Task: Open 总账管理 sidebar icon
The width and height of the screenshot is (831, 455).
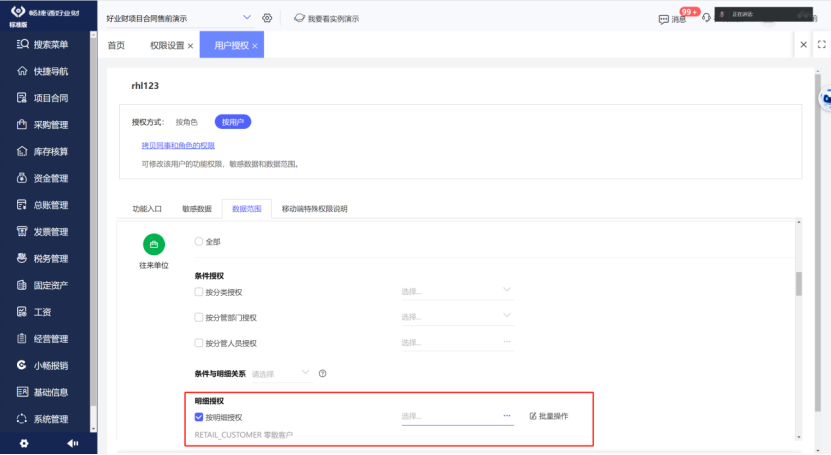Action: (x=22, y=204)
